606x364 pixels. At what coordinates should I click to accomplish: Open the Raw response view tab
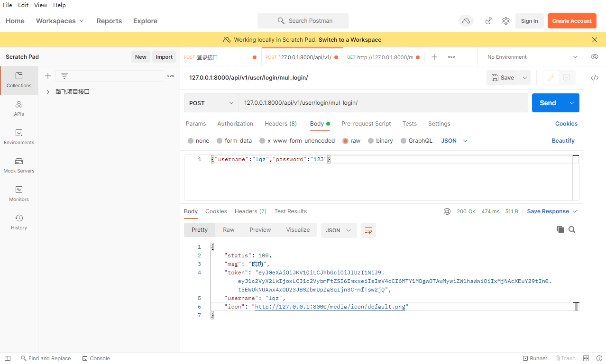tap(229, 230)
